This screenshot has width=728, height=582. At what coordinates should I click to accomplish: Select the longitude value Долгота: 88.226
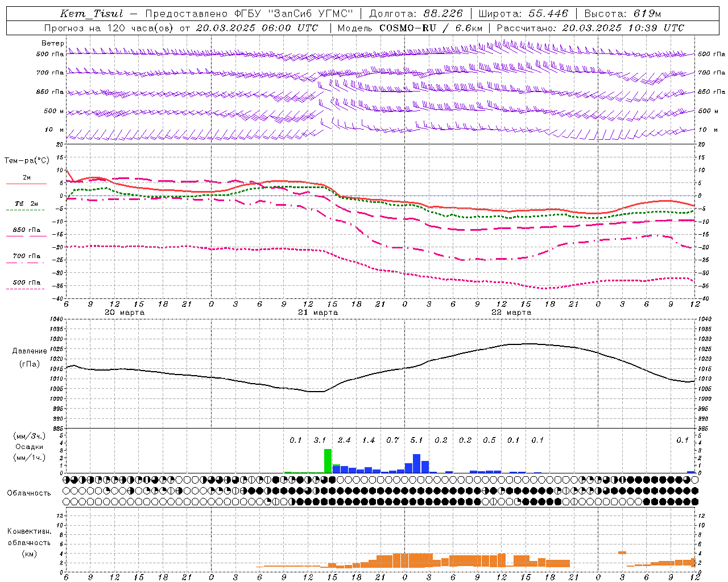[416, 14]
